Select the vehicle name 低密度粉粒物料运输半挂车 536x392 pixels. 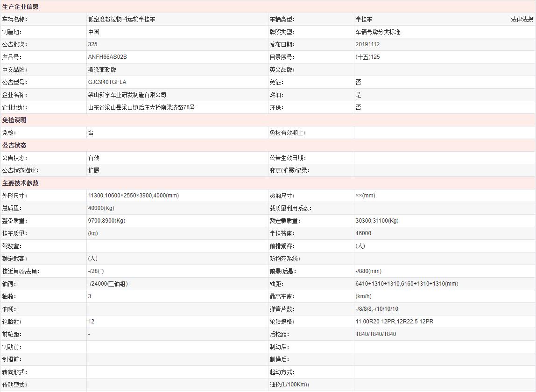click(121, 20)
